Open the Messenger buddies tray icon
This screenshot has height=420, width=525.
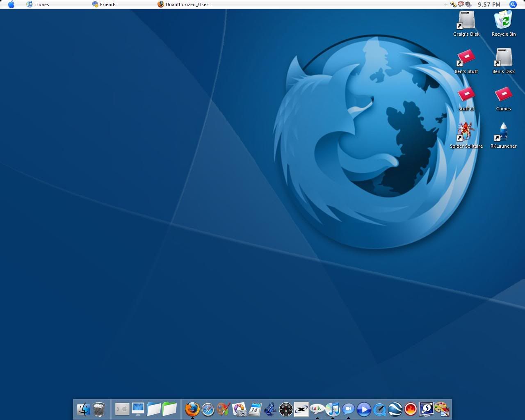[x=454, y=5]
